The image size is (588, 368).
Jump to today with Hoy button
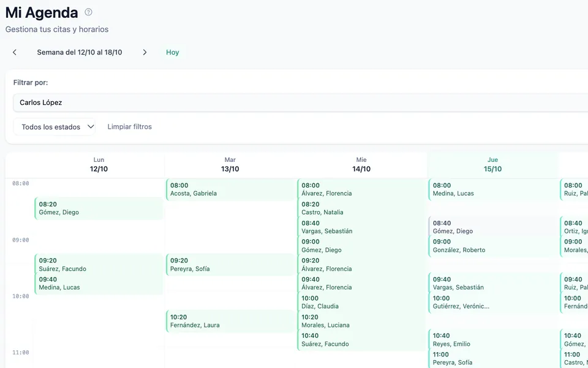click(x=173, y=52)
